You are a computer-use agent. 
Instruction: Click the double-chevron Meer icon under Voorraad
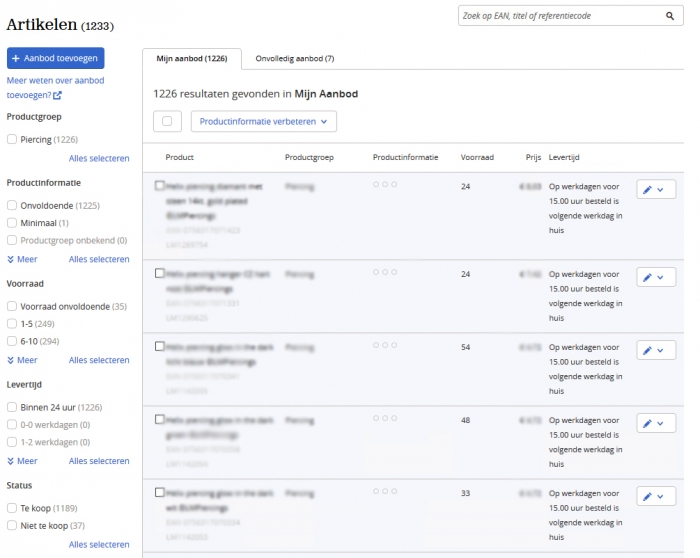coord(11,360)
